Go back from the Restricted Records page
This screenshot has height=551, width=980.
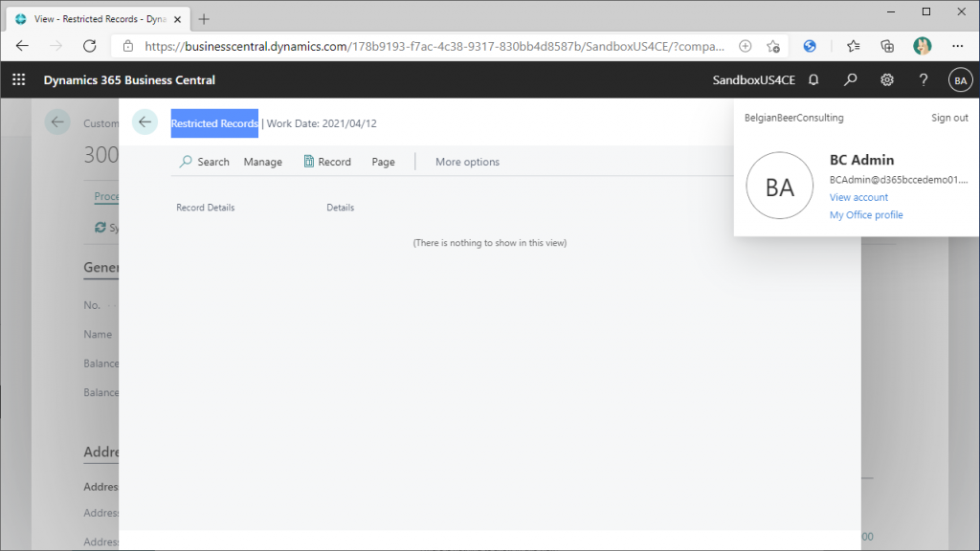(x=145, y=122)
